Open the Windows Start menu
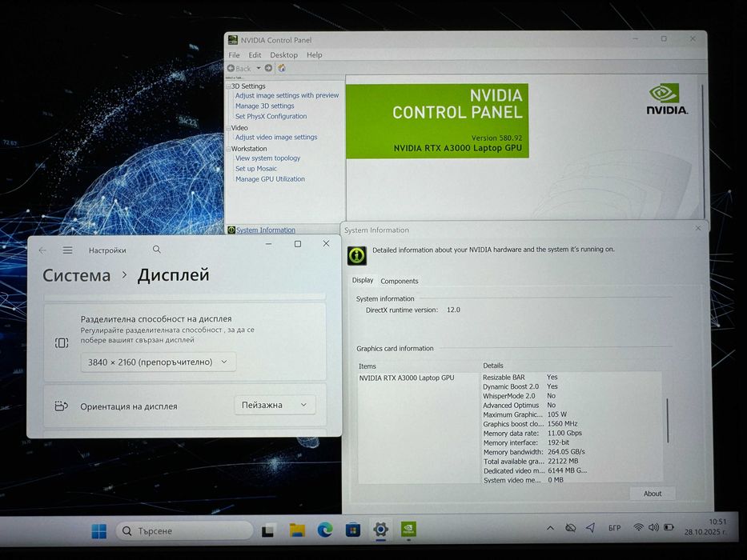The width and height of the screenshot is (747, 560). (99, 531)
